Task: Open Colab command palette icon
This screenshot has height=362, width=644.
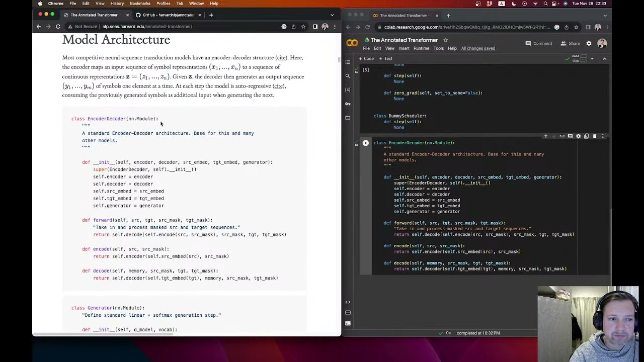Action: (x=348, y=313)
